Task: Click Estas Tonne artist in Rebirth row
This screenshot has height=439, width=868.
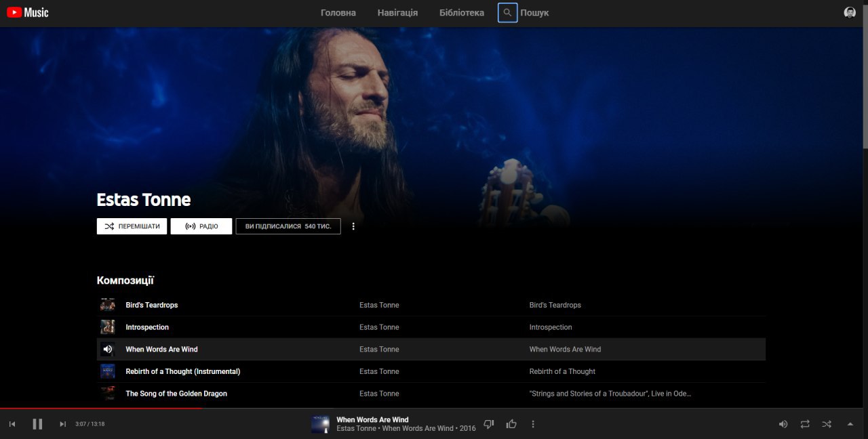Action: click(x=379, y=371)
